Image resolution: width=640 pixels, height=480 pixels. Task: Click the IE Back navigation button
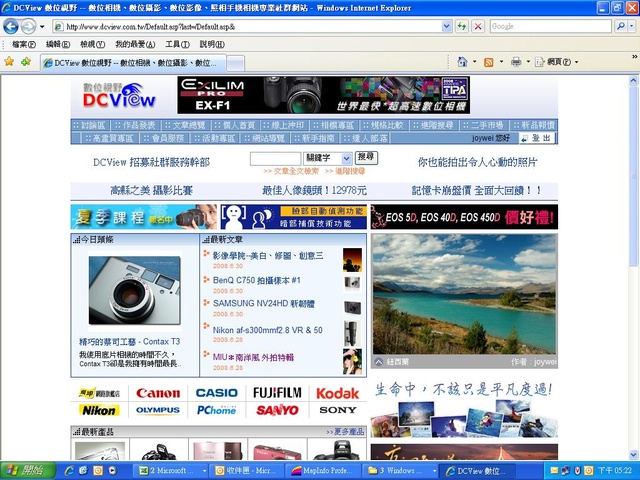(11, 27)
